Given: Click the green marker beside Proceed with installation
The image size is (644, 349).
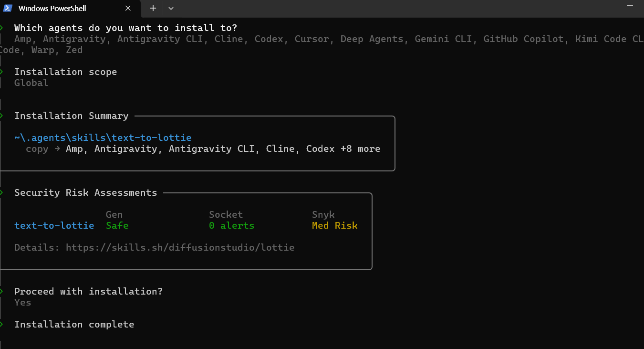Looking at the screenshot, I should 2,291.
